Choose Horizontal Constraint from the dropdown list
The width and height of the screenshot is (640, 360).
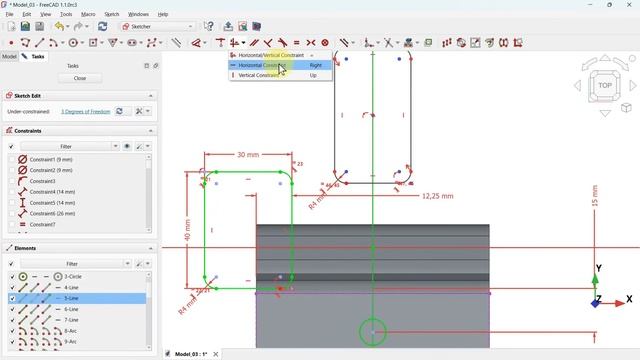[x=280, y=65]
